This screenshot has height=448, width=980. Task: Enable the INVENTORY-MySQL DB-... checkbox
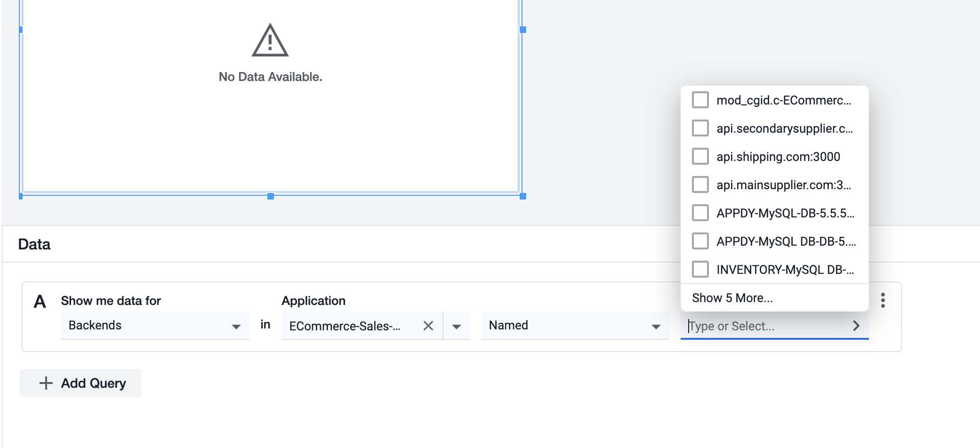tap(700, 270)
